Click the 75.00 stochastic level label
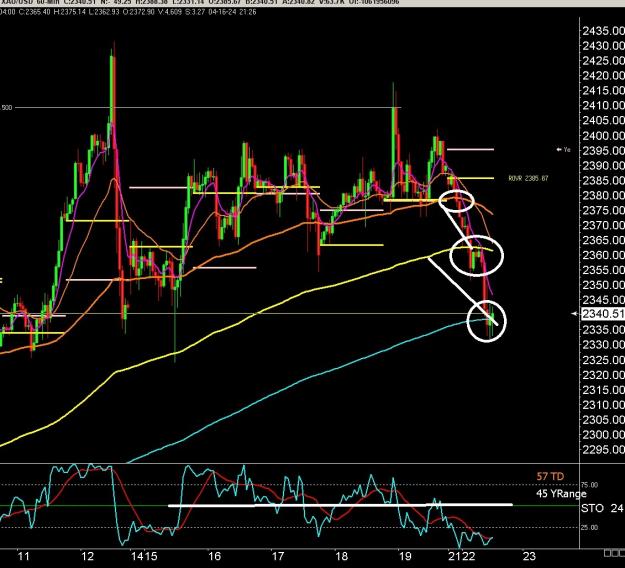625x568 pixels. (590, 485)
